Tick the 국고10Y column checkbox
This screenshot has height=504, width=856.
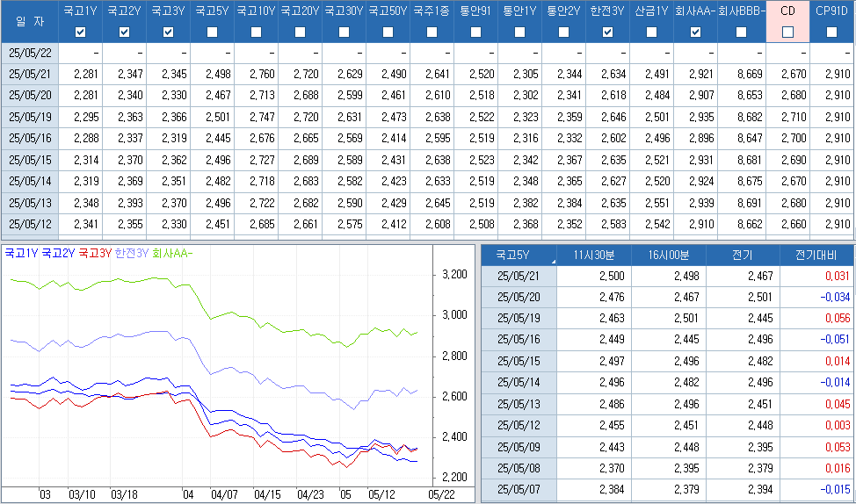[256, 32]
